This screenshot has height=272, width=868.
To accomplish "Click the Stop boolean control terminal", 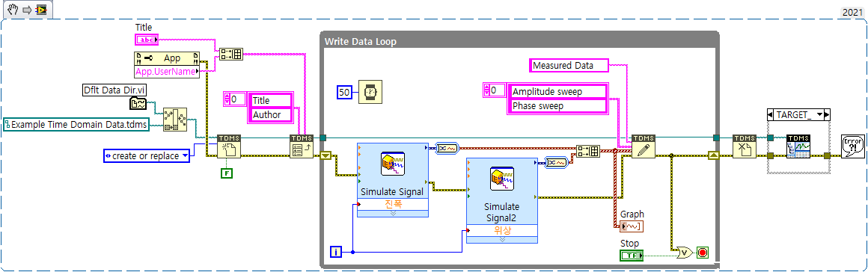I will pyautogui.click(x=632, y=255).
